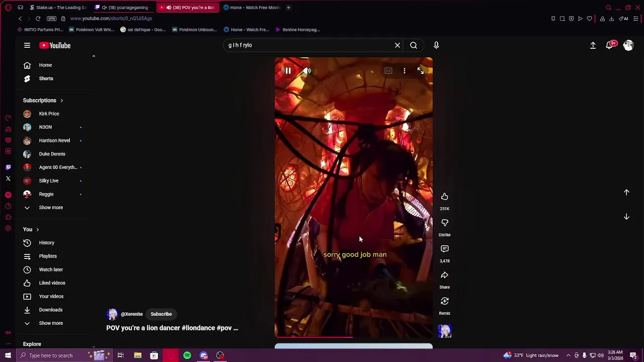Toggle closed captions on the Short
644x362 pixels.
[388, 71]
